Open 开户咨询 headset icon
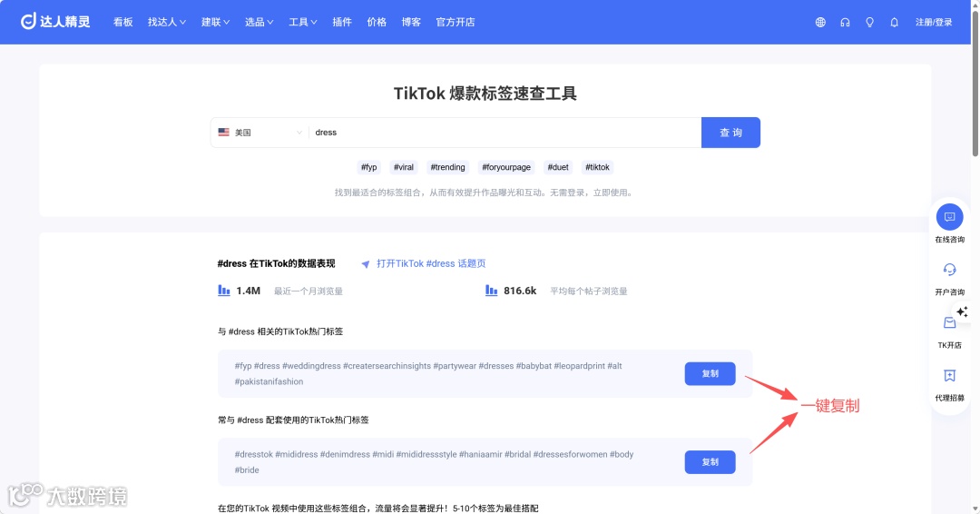The image size is (980, 514). pyautogui.click(x=949, y=270)
